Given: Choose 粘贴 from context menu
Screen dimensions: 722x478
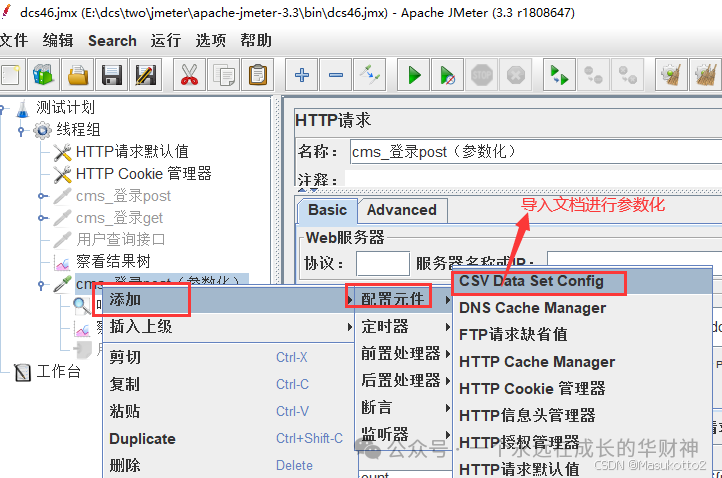Looking at the screenshot, I should [x=228, y=411].
